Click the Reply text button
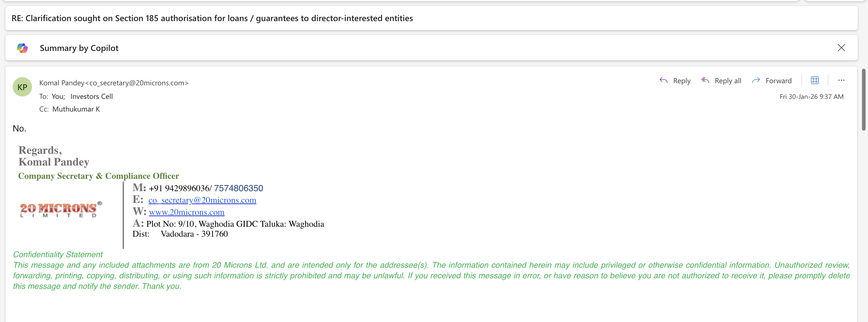 (682, 81)
